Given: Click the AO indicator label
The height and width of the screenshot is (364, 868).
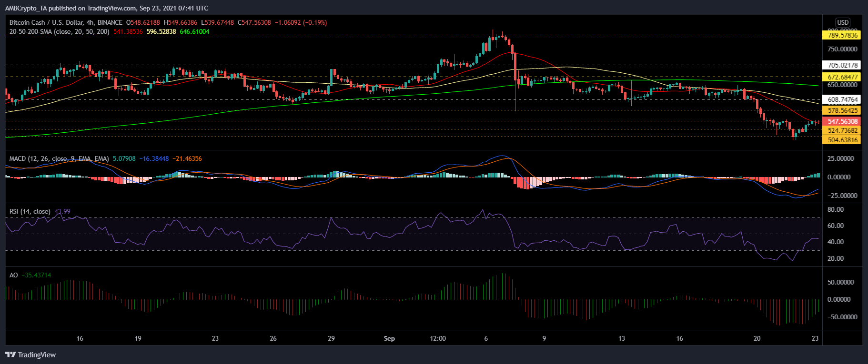Looking at the screenshot, I should point(14,275).
